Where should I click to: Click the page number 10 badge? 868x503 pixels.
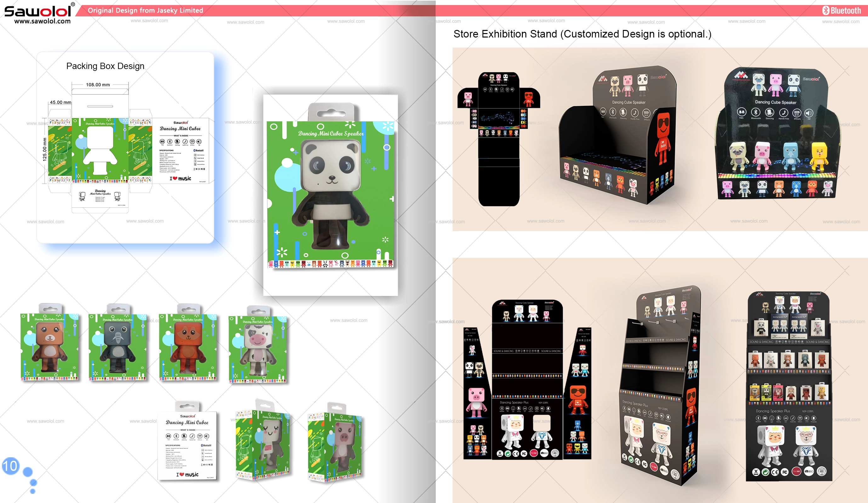tap(10, 466)
